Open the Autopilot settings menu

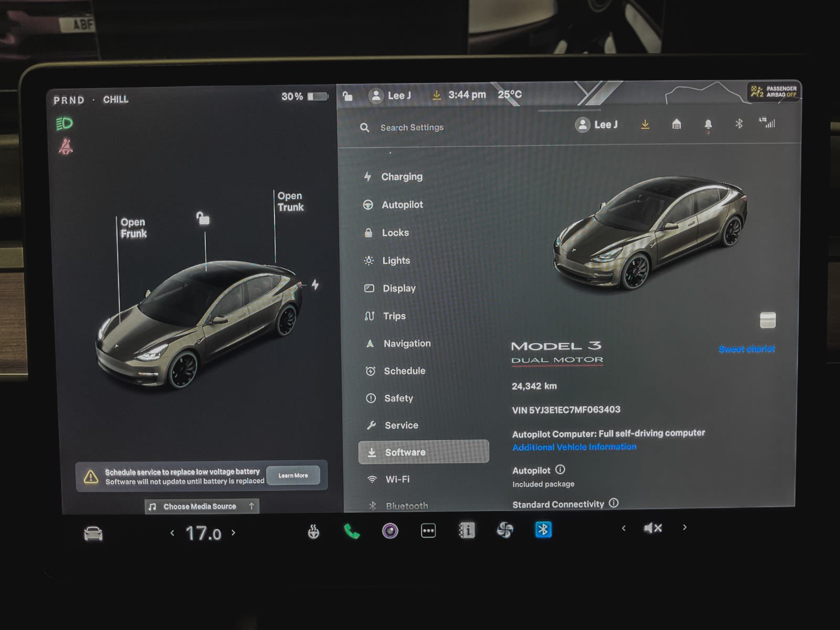394,205
